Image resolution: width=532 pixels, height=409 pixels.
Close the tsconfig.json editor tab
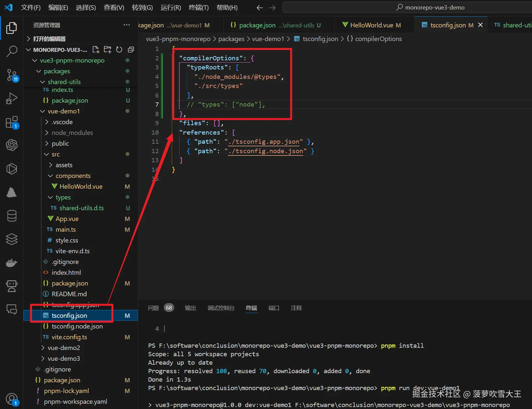coord(480,25)
